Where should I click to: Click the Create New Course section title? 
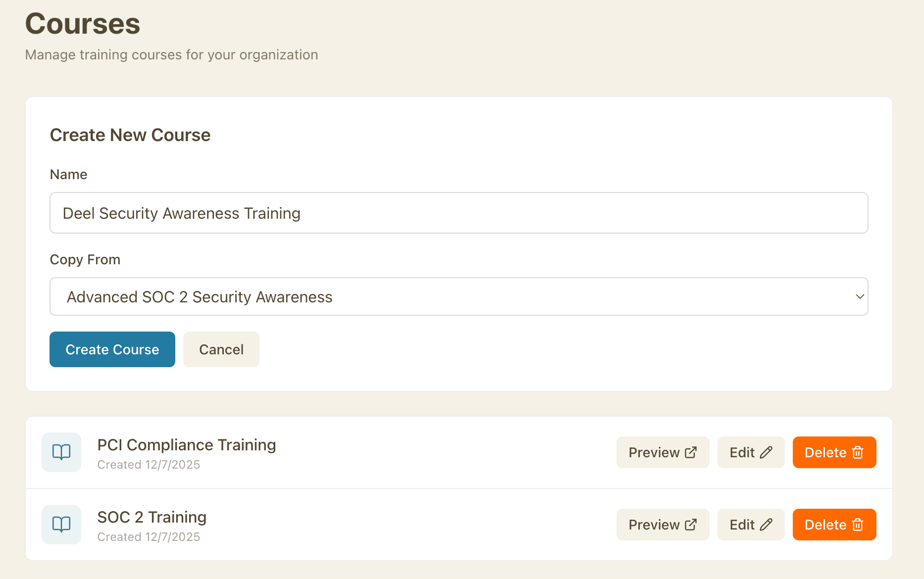pos(130,135)
